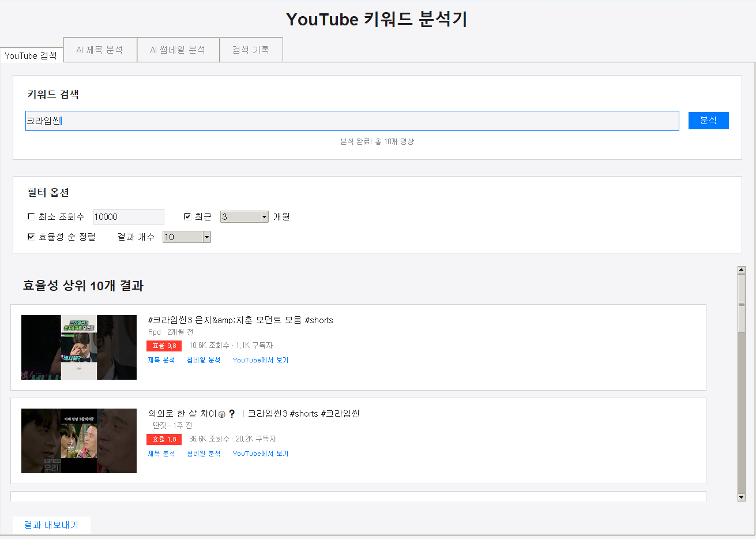Image resolution: width=756 pixels, height=539 pixels.
Task: Select the YouTube 검색 tab
Action: click(31, 55)
